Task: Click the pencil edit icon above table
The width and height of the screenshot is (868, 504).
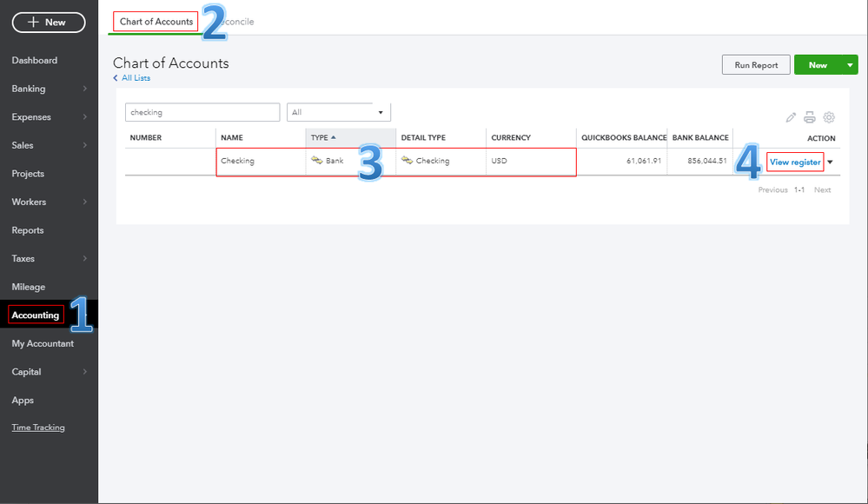Action: coord(791,117)
